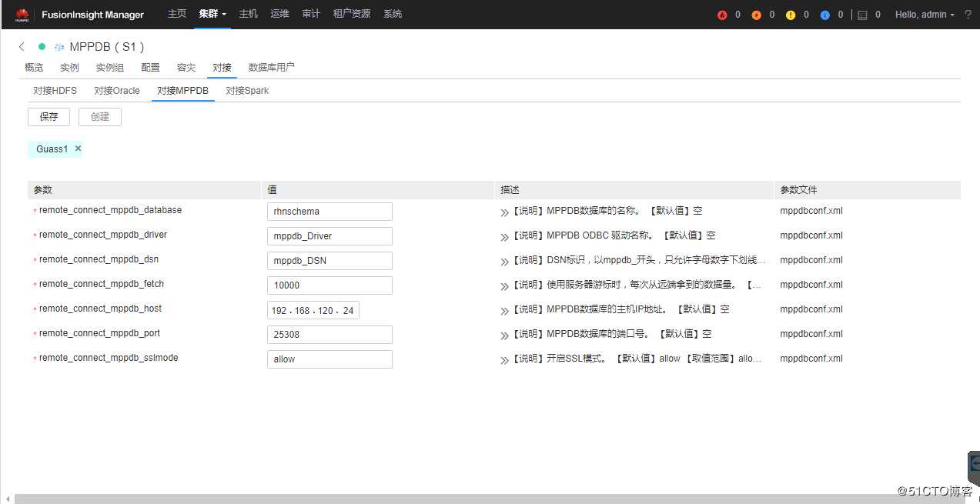This screenshot has height=504, width=980.
Task: Switch to the 配置 tab
Action: (x=150, y=68)
